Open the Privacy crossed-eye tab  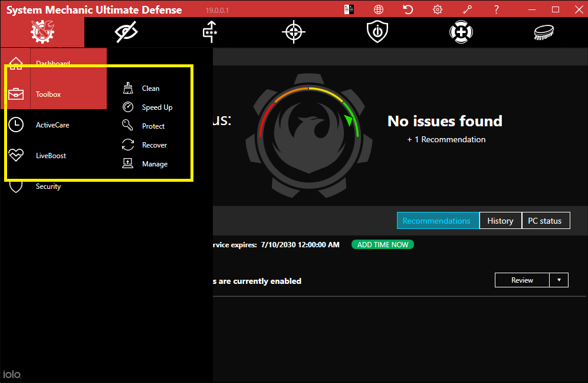tap(126, 32)
